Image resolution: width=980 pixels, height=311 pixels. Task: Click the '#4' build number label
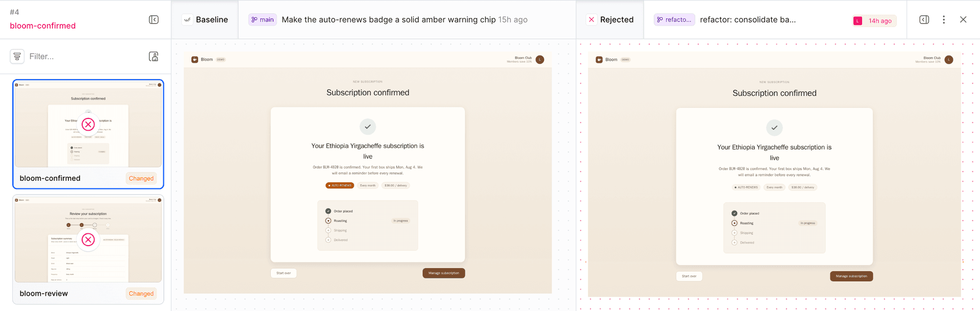click(x=14, y=12)
